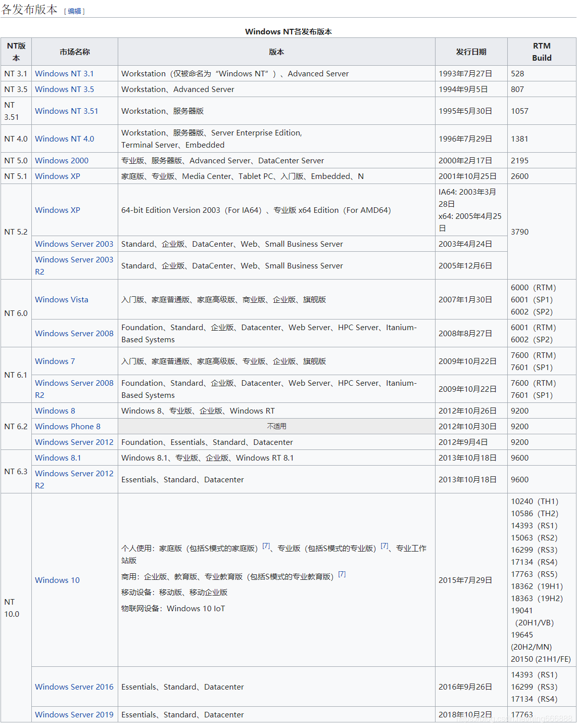Select the build number 3790 cell
Screen dimensions: 577x728
542,232
